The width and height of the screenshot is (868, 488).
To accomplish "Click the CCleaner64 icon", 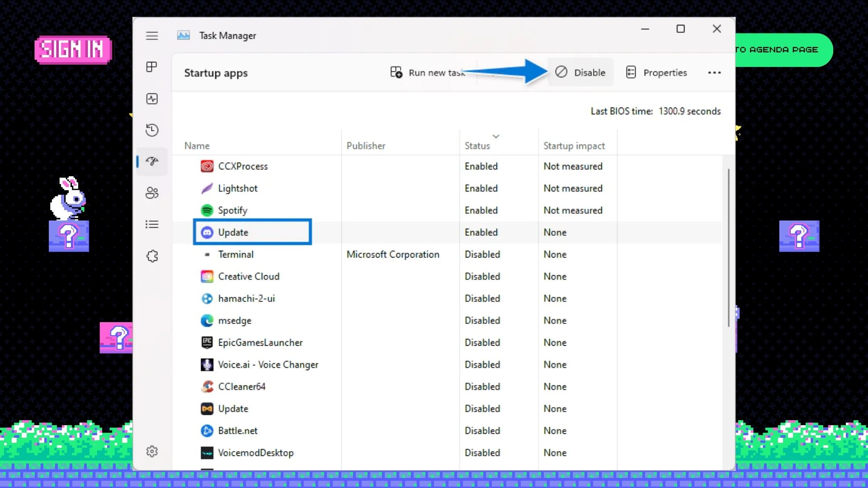I will click(207, 387).
